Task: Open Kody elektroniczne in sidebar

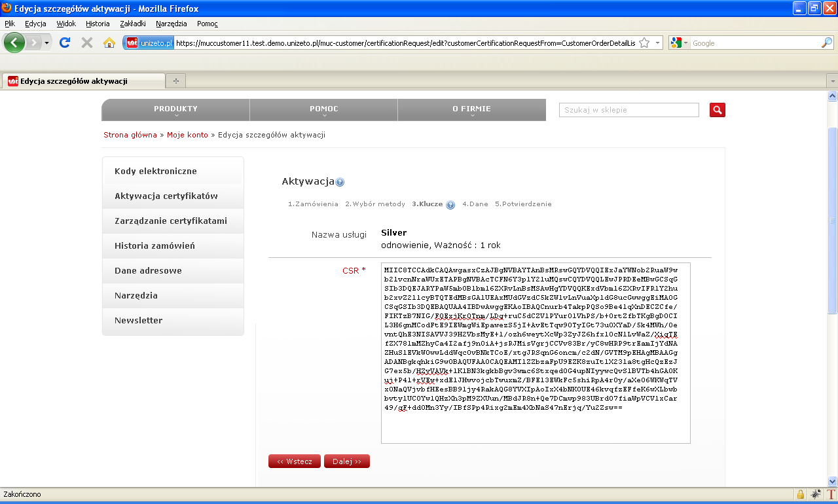Action: tap(173, 171)
